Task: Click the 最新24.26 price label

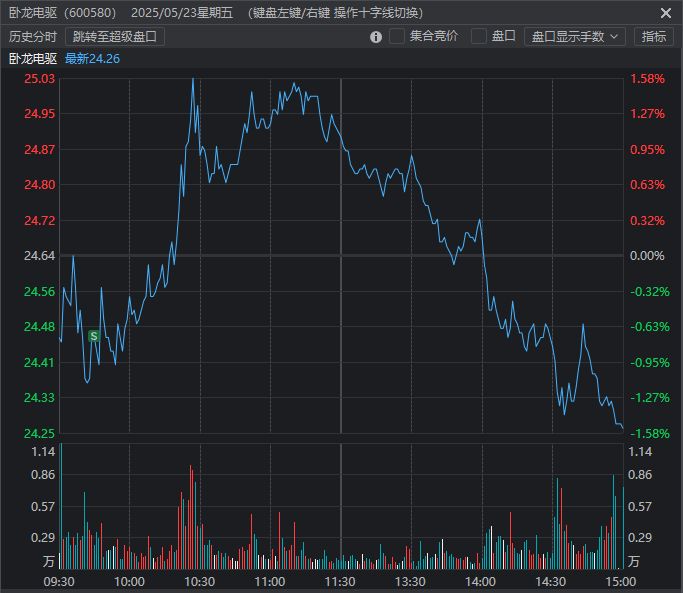Action: [92, 58]
